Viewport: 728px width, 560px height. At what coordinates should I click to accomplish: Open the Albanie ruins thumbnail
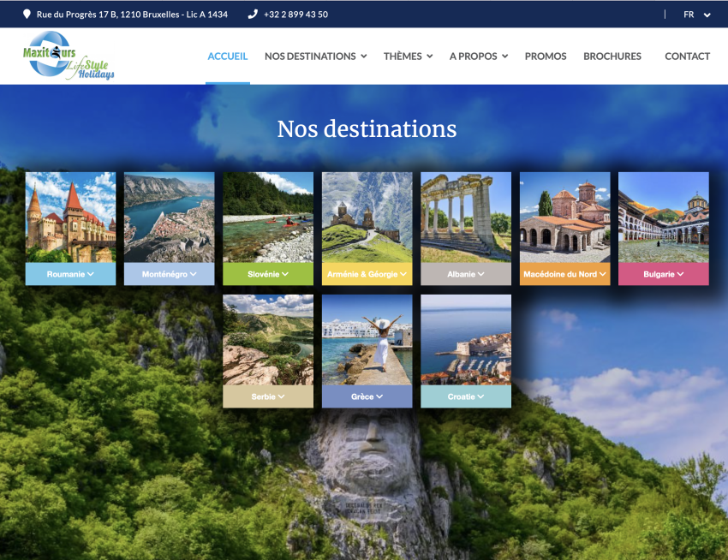pos(466,217)
